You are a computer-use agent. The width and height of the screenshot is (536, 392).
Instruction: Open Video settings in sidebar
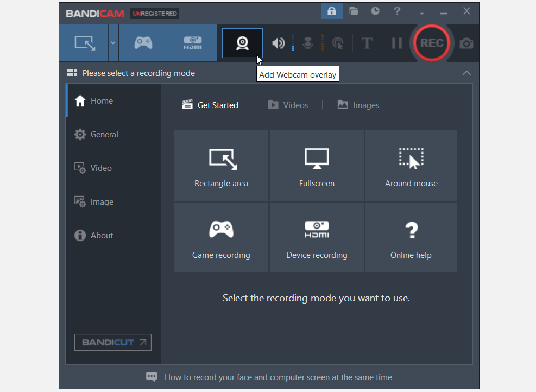pyautogui.click(x=113, y=168)
